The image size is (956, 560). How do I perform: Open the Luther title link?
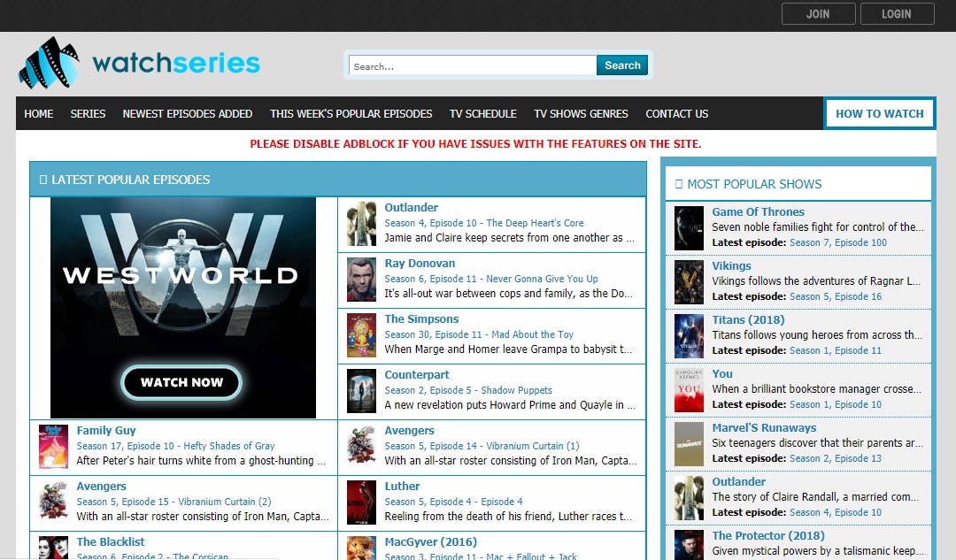[402, 487]
